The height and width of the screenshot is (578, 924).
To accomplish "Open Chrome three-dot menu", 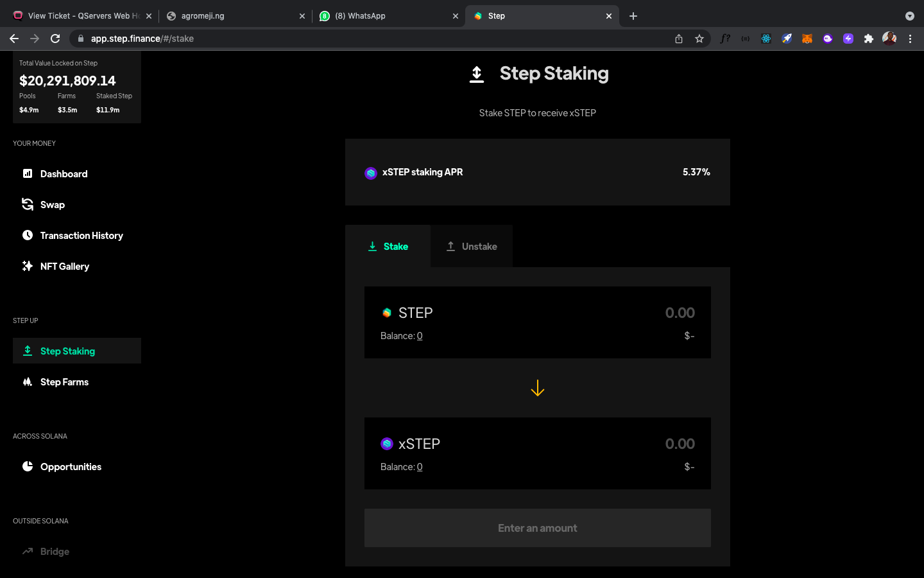I will click(910, 39).
